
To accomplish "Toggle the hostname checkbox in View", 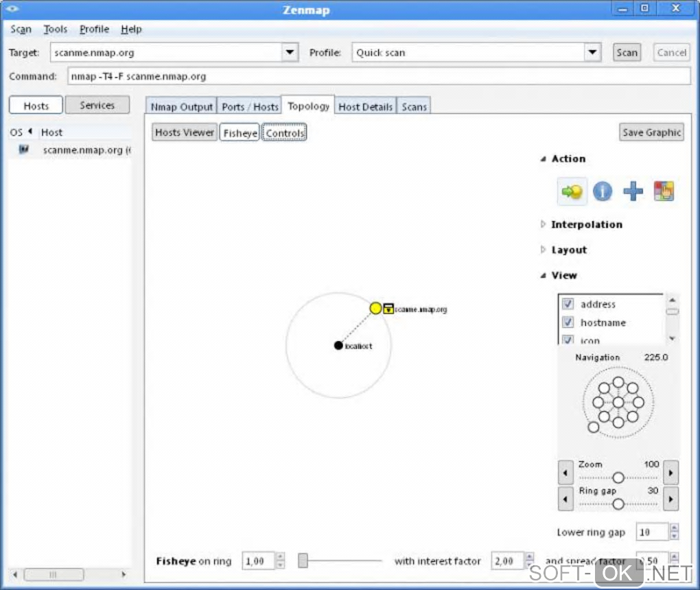I will 568,322.
